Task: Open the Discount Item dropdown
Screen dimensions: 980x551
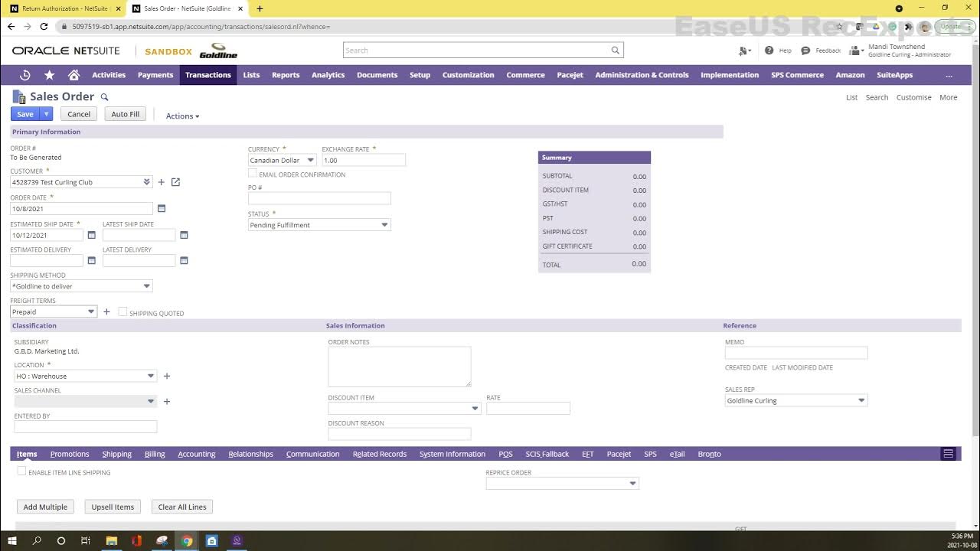Action: point(475,409)
